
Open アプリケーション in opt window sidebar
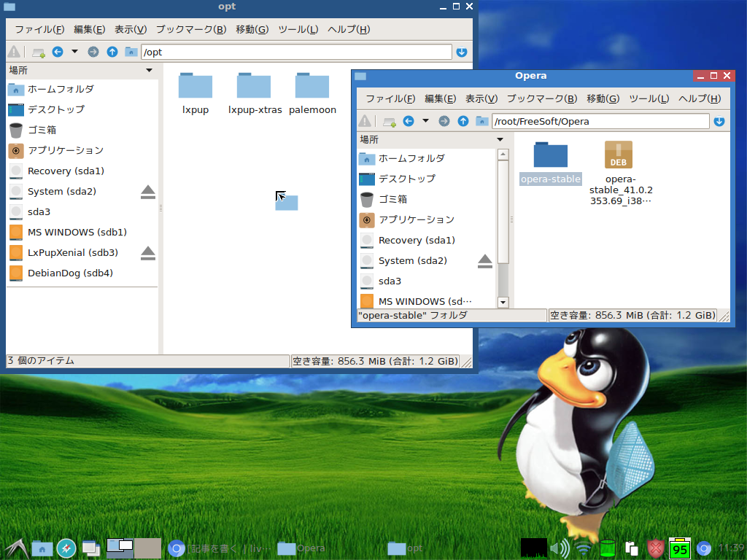tap(82, 150)
